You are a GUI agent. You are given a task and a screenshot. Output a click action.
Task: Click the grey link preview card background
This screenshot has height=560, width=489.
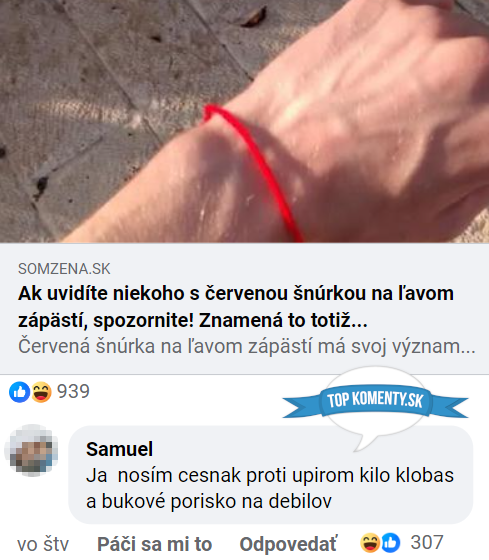[244, 309]
